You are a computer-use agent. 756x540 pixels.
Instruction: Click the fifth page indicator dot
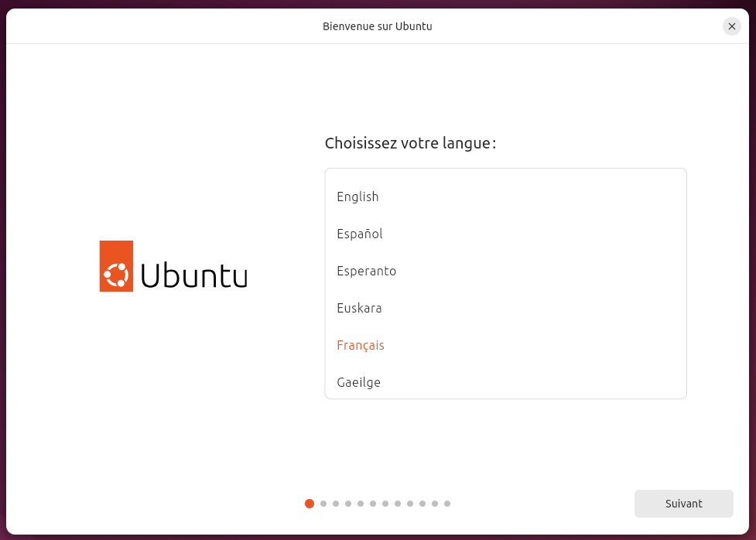pos(361,504)
